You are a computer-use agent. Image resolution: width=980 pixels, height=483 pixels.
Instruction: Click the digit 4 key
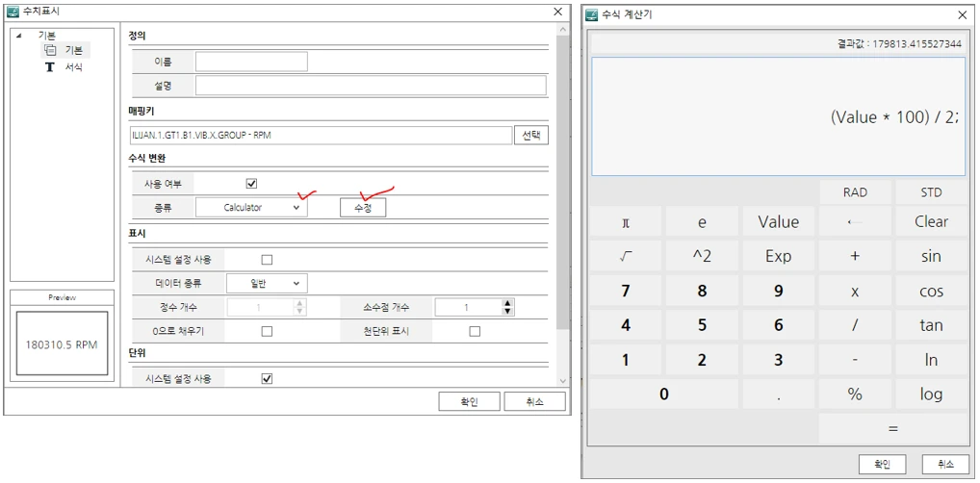coord(626,325)
